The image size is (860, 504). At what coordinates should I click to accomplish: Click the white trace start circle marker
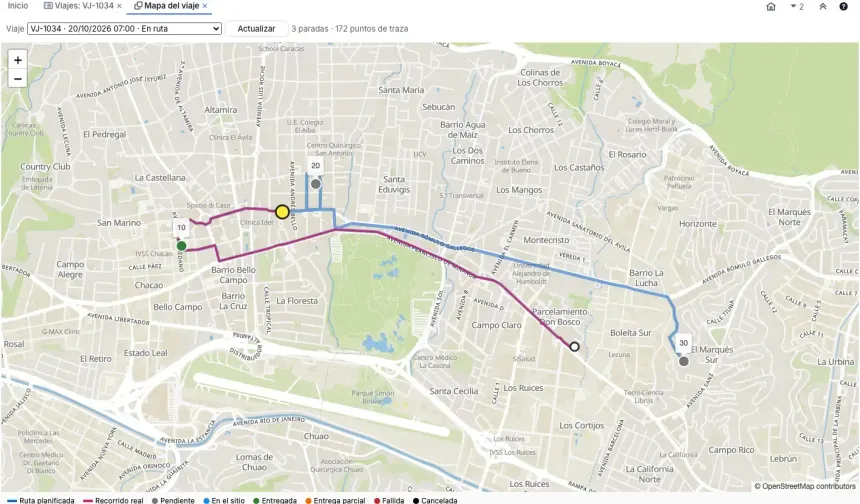point(574,347)
